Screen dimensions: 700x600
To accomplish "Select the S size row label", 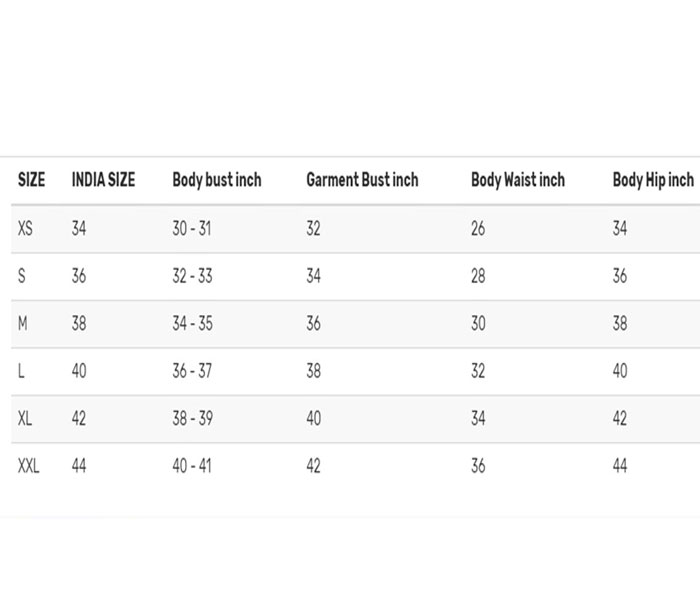I will click(x=22, y=276).
